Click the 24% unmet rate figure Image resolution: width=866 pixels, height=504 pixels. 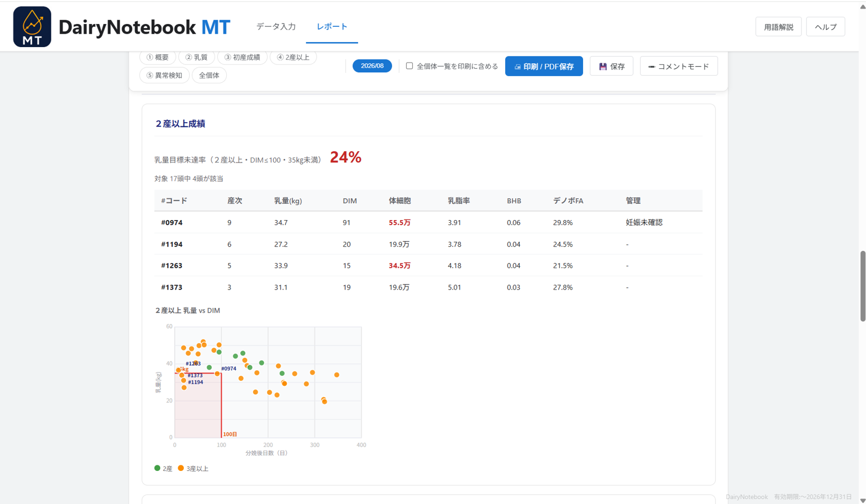[x=346, y=157]
